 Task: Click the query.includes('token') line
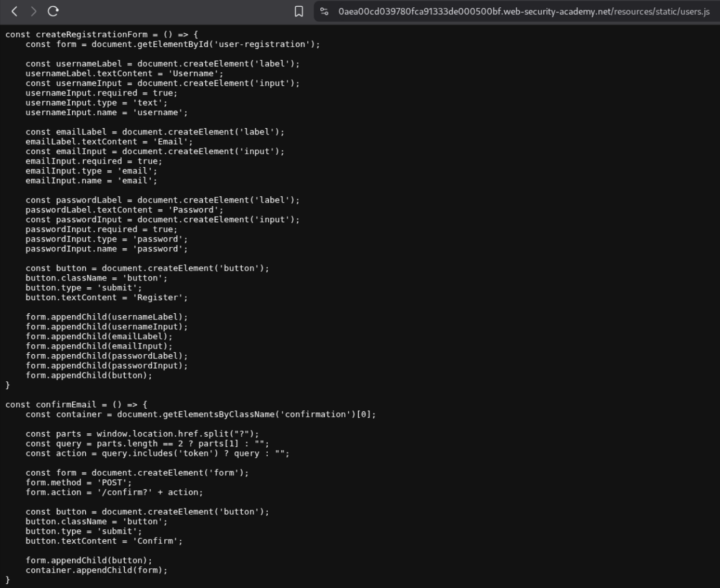tap(157, 453)
